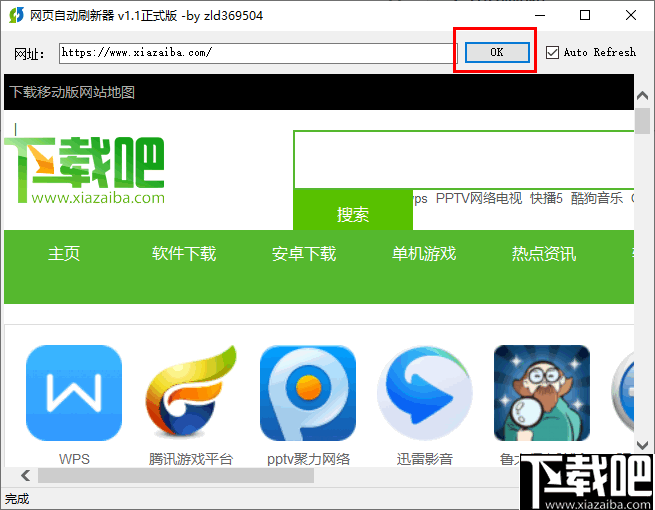Image resolution: width=655 pixels, height=510 pixels.
Task: Toggle the Auto Refresh checkbox
Action: [x=552, y=52]
